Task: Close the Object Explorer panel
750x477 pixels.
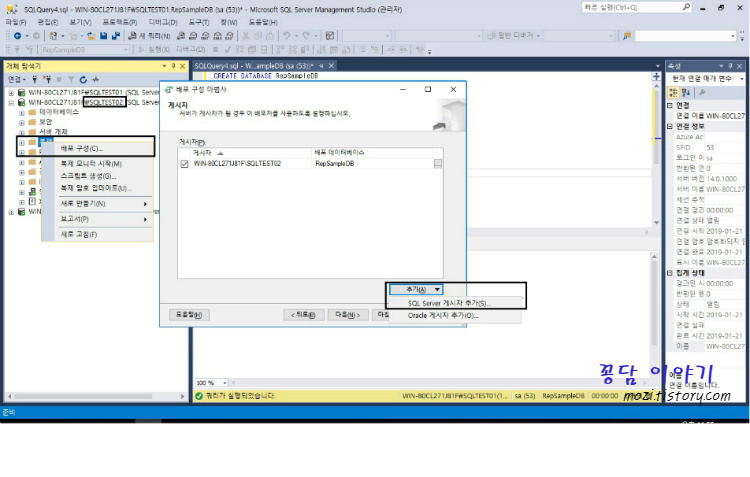Action: (x=182, y=66)
